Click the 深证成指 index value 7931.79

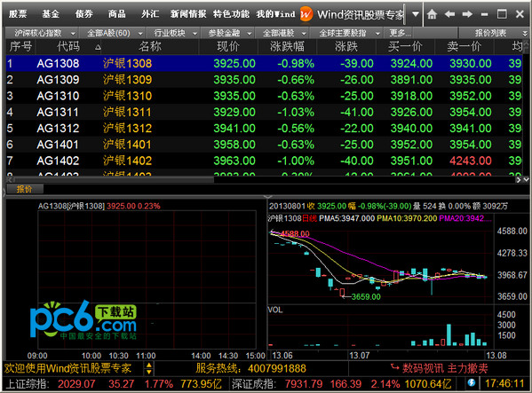click(304, 384)
